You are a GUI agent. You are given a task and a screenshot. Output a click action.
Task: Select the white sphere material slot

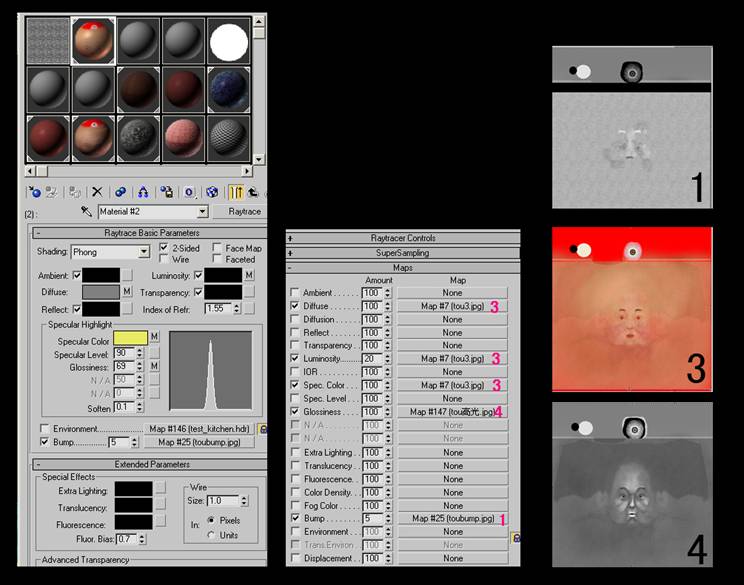click(x=229, y=41)
